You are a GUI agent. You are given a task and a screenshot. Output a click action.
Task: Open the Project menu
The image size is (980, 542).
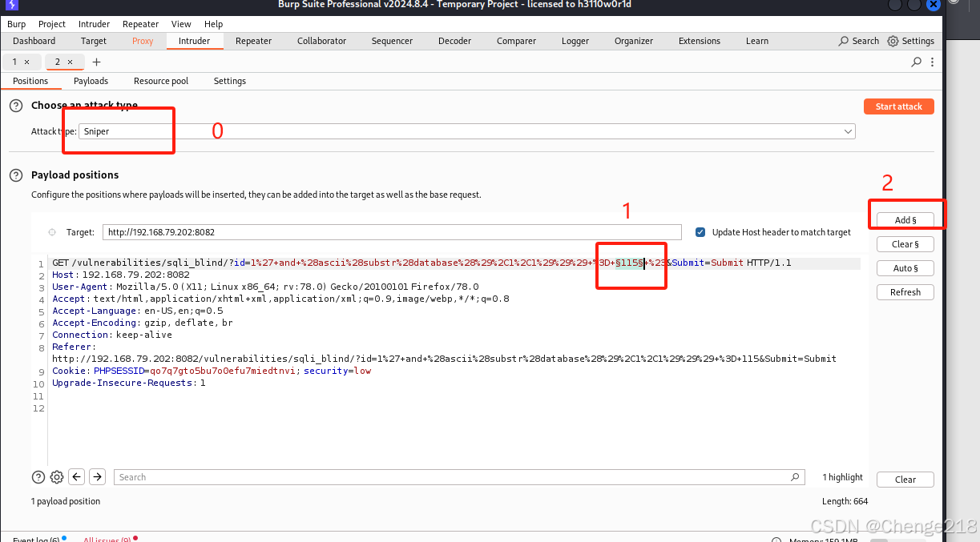(x=52, y=24)
